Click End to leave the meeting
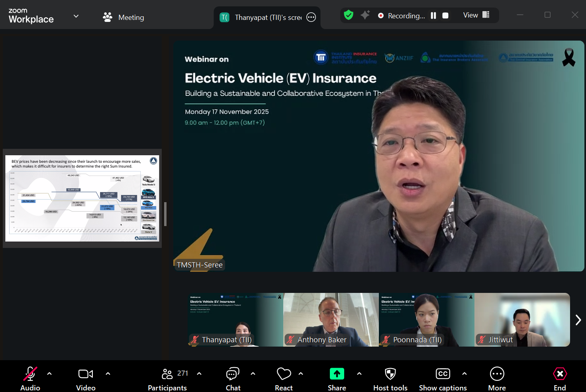This screenshot has height=392, width=586. [x=560, y=378]
